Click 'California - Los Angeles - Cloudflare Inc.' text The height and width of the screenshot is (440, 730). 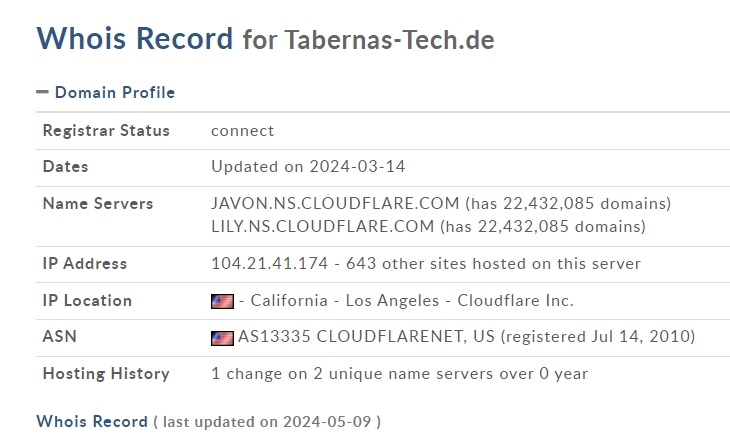click(x=412, y=300)
